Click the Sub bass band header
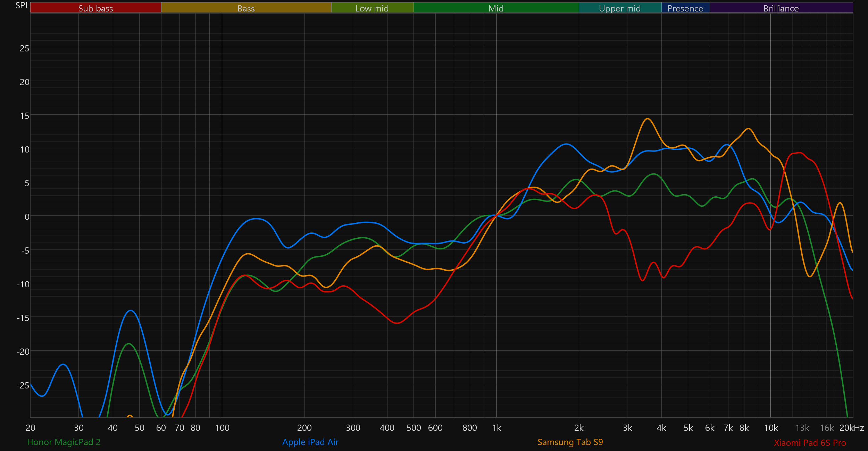 [95, 8]
